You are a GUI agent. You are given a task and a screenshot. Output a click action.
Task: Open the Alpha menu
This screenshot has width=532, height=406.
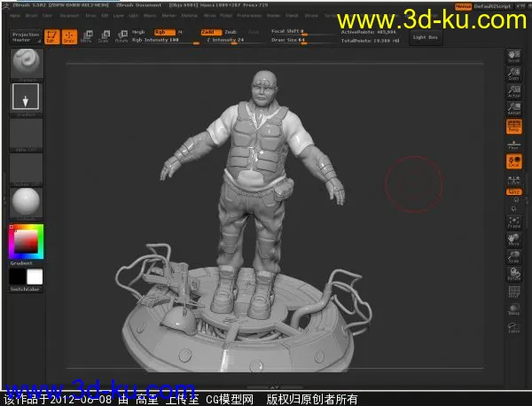(14, 16)
